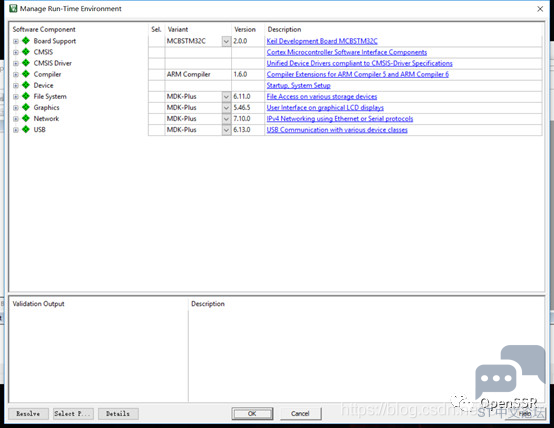Expand the CMSIS tree node

(16, 52)
